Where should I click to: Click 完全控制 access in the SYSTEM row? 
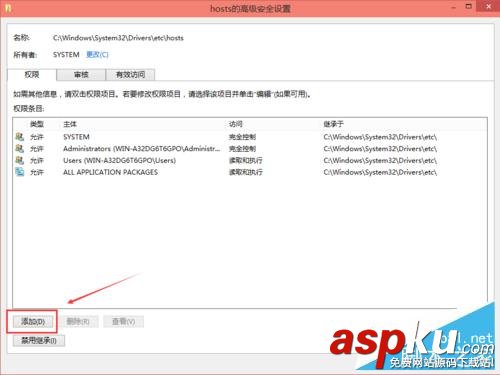[242, 137]
